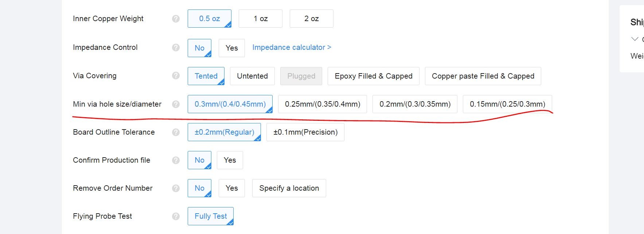The width and height of the screenshot is (644, 234).
Task: Click help icon beside Confirm Production file
Action: [176, 160]
